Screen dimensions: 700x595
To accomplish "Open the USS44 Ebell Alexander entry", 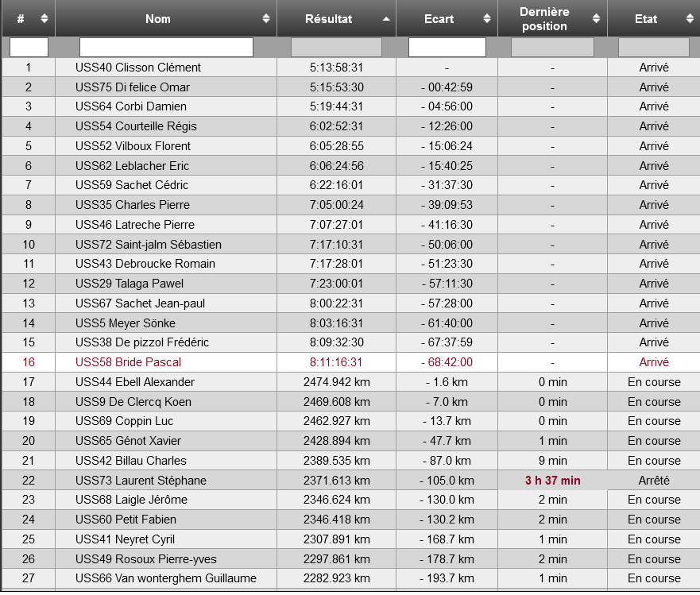I will [135, 382].
